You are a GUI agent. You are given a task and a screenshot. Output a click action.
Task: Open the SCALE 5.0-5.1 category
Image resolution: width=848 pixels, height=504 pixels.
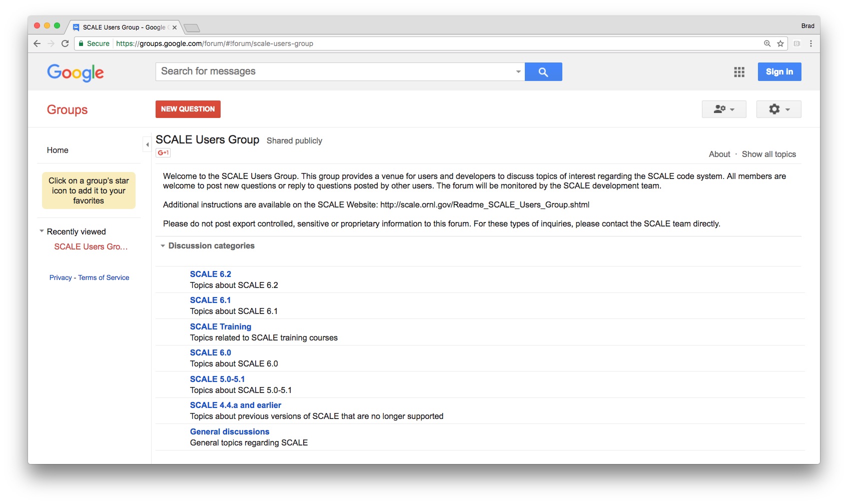pos(218,379)
